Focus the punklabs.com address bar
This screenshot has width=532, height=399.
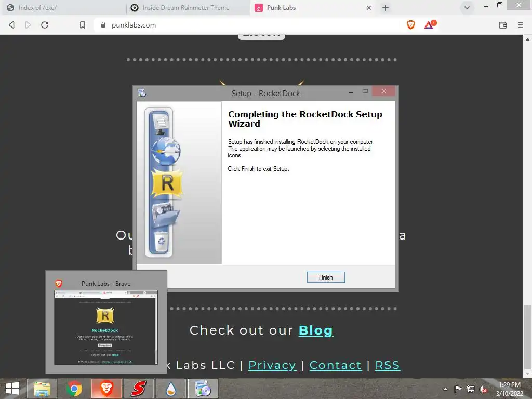(x=248, y=25)
